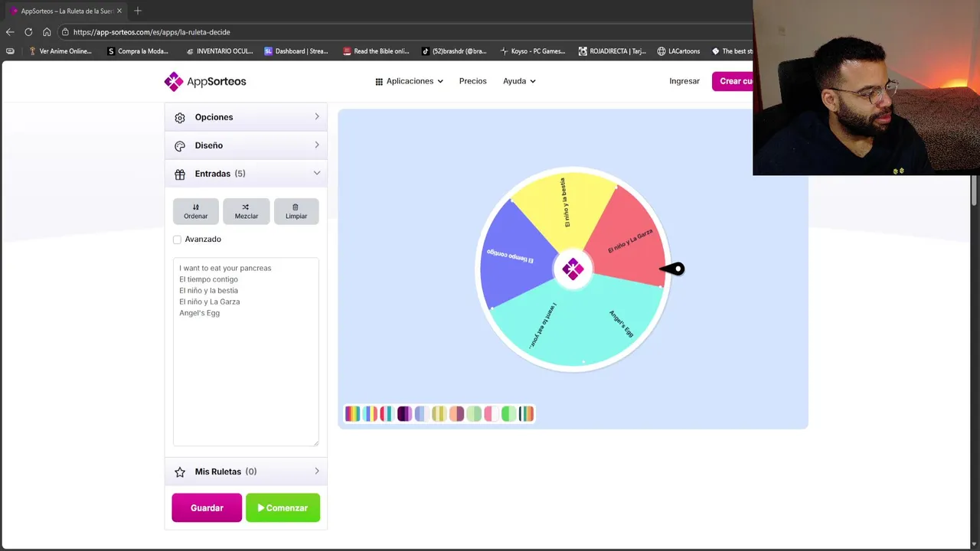Click the AppSorteos logo
This screenshot has width=980, height=551.
(205, 81)
